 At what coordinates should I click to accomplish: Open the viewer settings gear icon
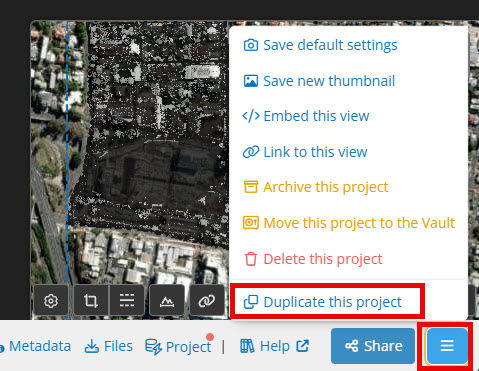51,301
